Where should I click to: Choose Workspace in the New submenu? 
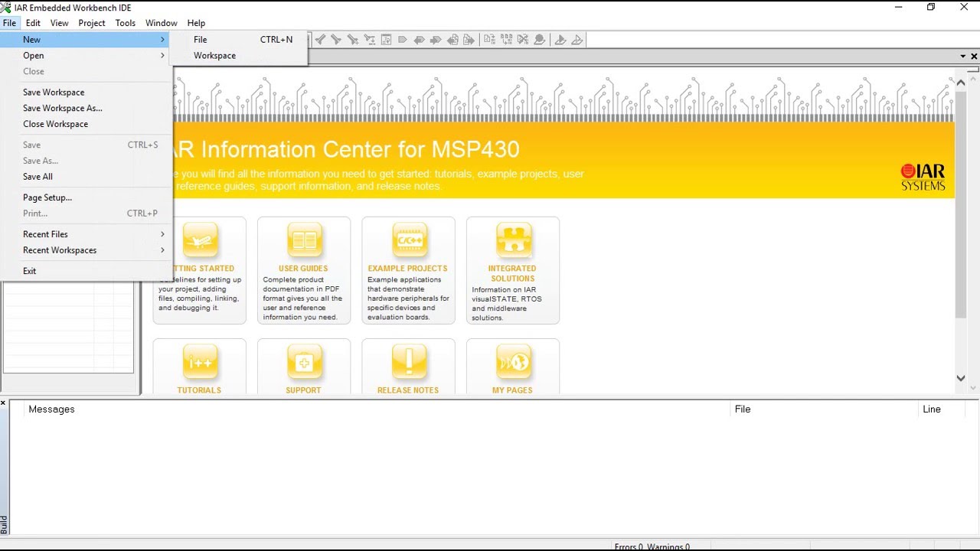238,56
